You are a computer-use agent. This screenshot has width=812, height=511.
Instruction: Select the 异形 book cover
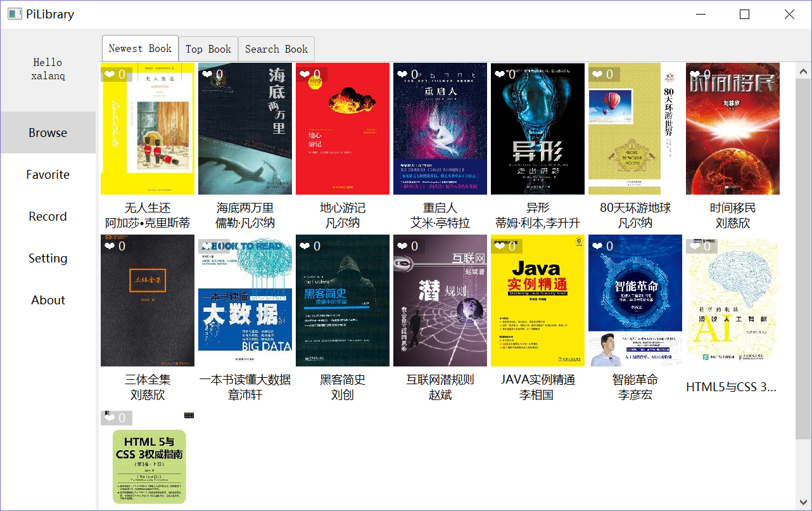(x=538, y=129)
